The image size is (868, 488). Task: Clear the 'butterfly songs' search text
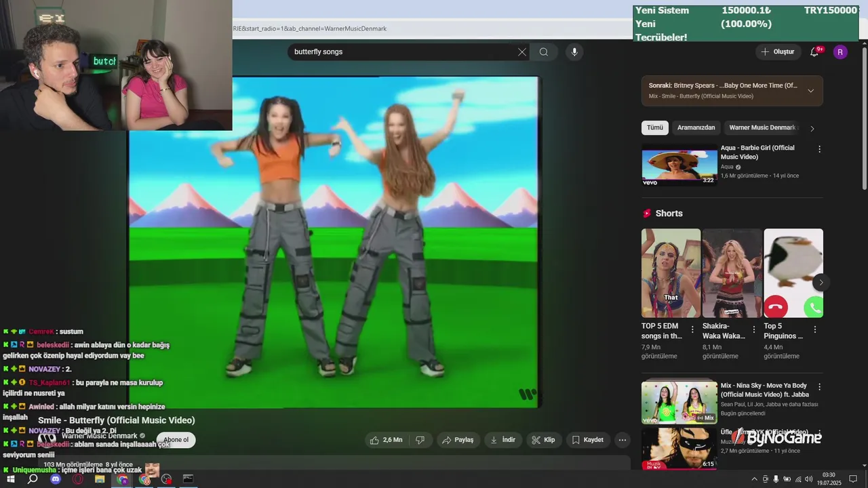521,52
